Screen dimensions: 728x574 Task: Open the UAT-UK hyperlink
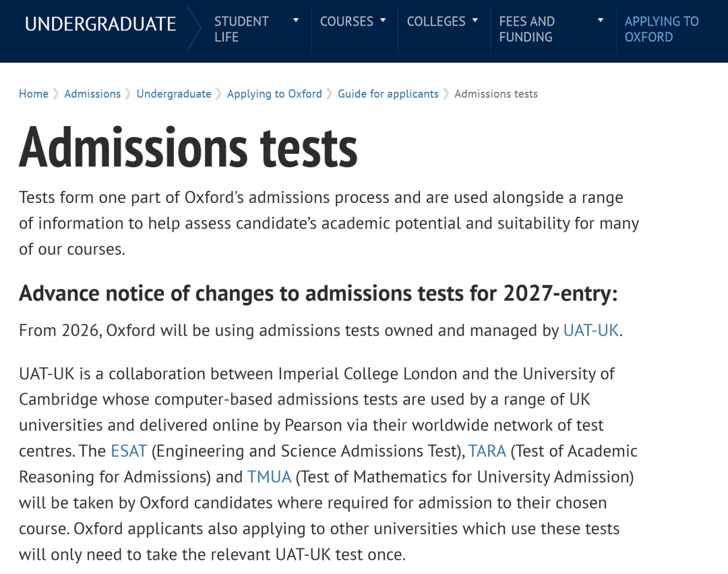pyautogui.click(x=590, y=331)
